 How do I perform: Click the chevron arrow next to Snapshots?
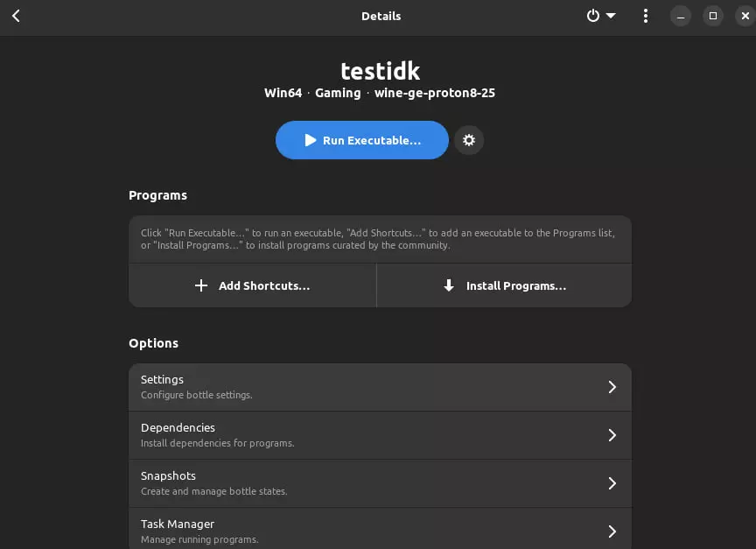pyautogui.click(x=612, y=483)
